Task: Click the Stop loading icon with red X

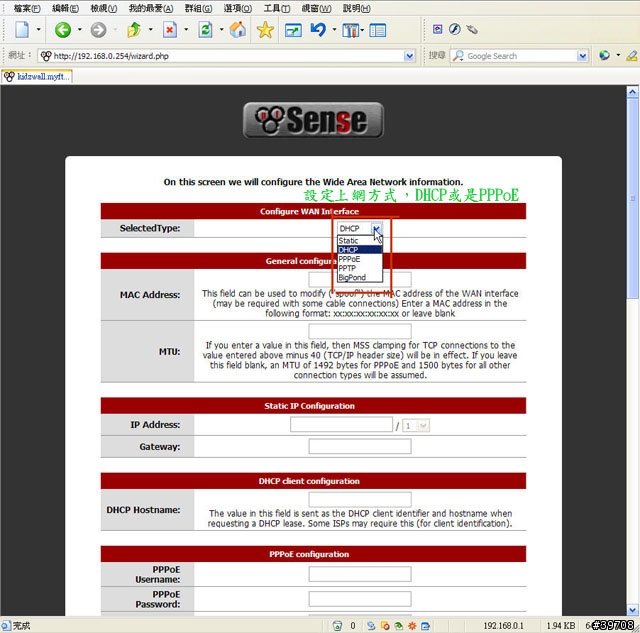Action: (x=170, y=30)
